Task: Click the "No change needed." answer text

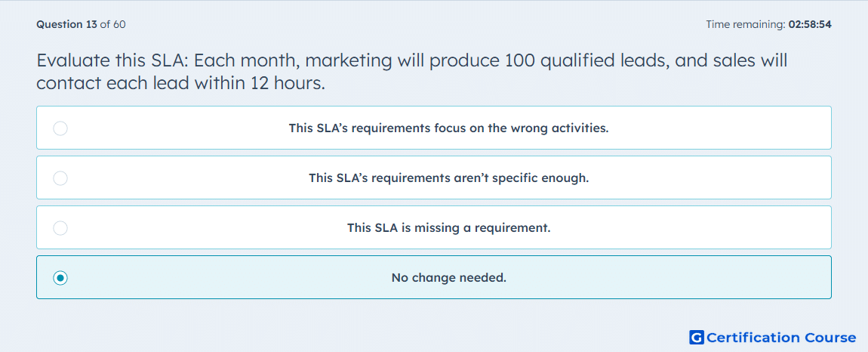Action: 448,278
